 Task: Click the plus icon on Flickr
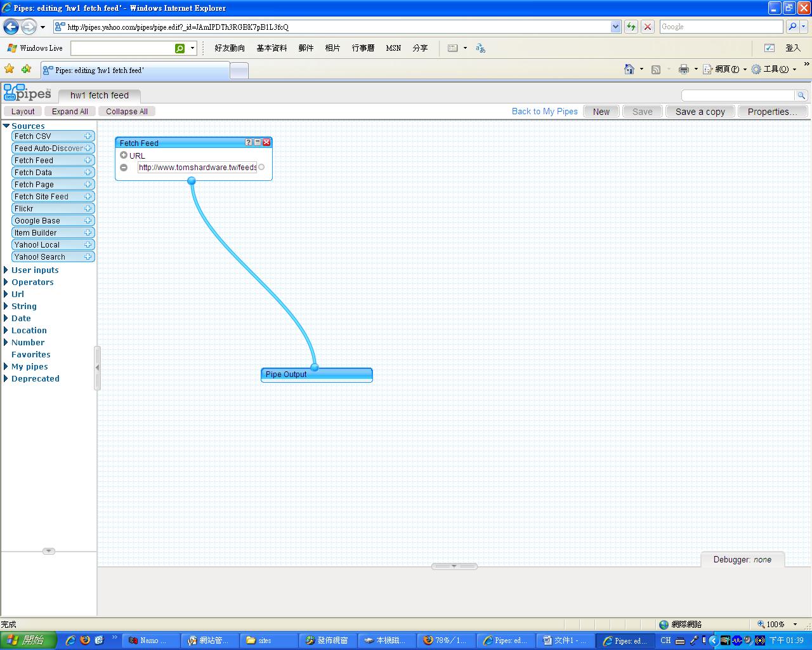click(88, 208)
